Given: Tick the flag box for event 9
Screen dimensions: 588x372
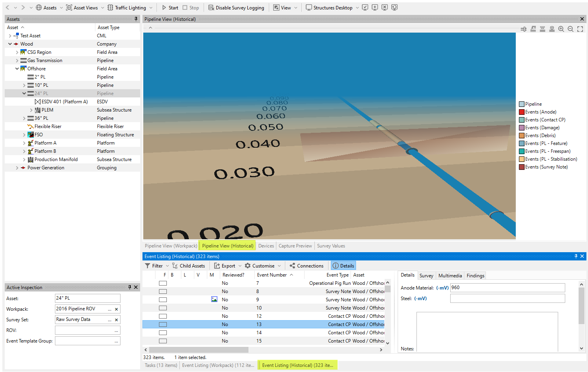Looking at the screenshot, I should coord(163,300).
